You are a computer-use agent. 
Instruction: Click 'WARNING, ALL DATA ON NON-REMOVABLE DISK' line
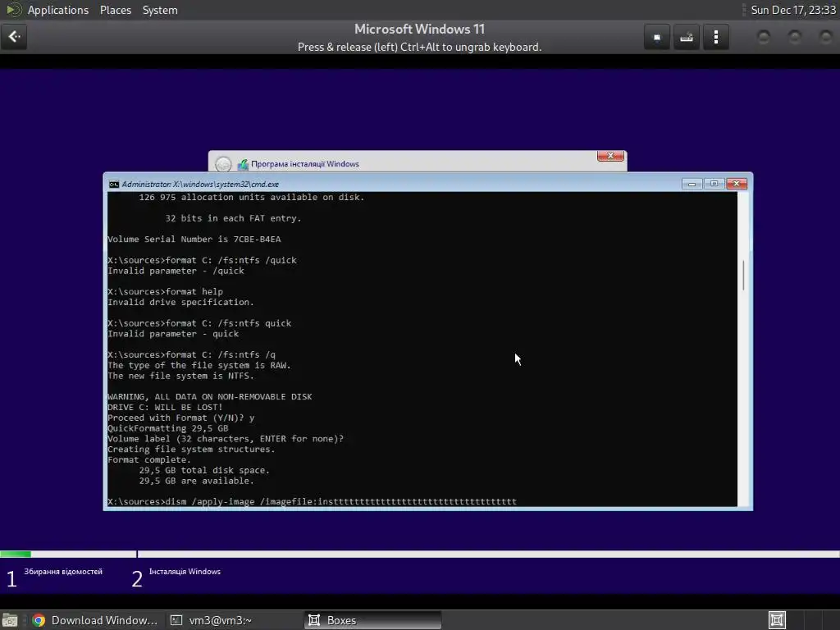209,396
